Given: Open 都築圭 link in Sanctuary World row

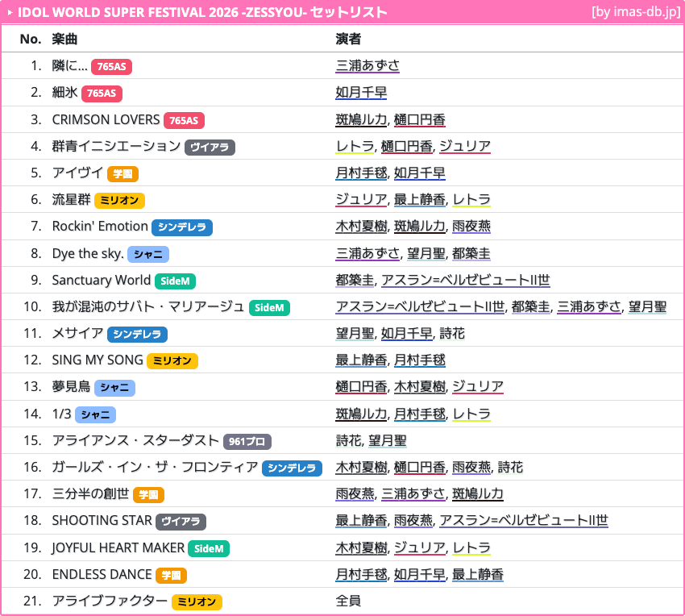Looking at the screenshot, I should (355, 280).
